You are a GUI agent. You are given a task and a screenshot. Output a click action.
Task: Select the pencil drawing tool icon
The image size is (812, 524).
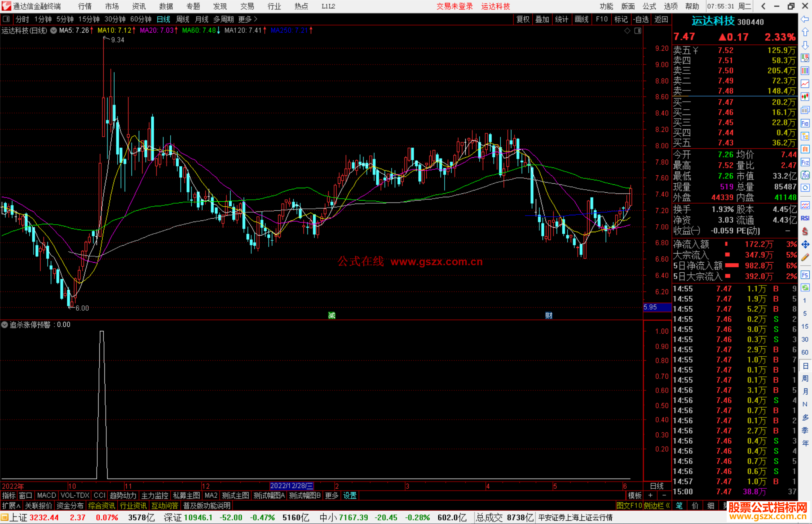pyautogui.click(x=805, y=257)
